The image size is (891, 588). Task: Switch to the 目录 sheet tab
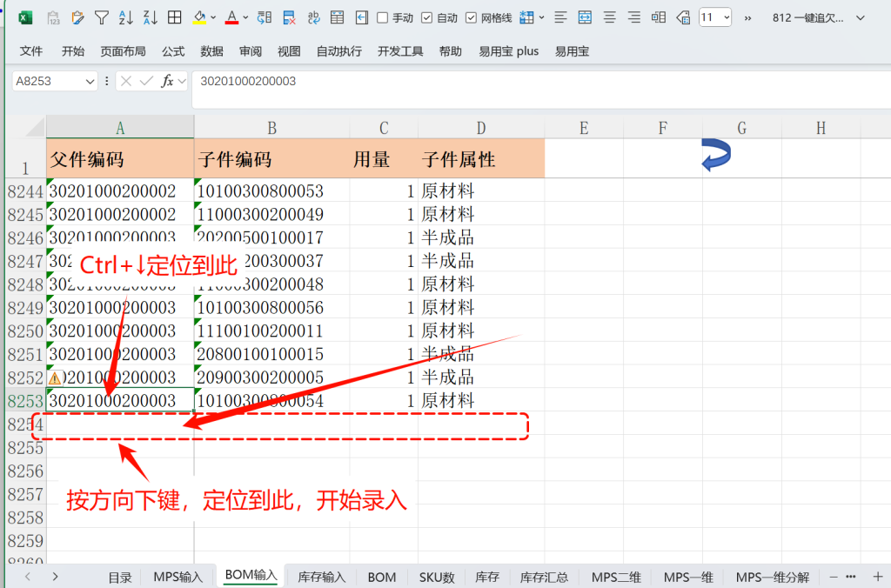[120, 578]
